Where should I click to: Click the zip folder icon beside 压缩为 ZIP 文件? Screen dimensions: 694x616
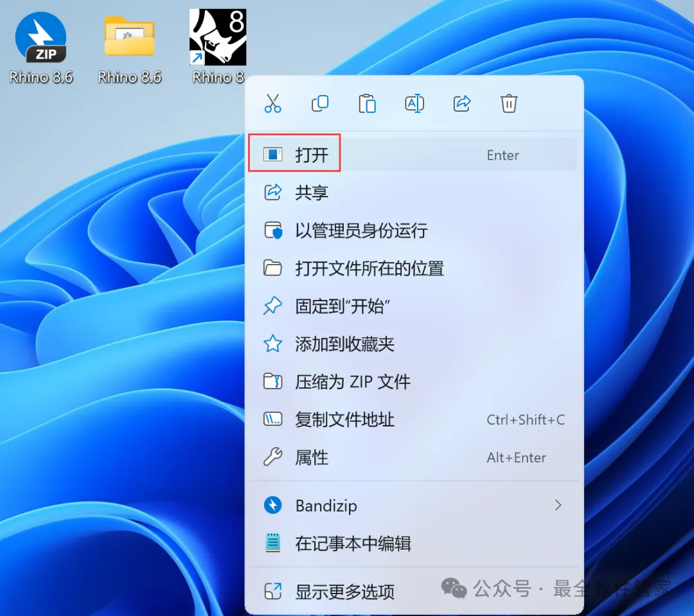(272, 382)
